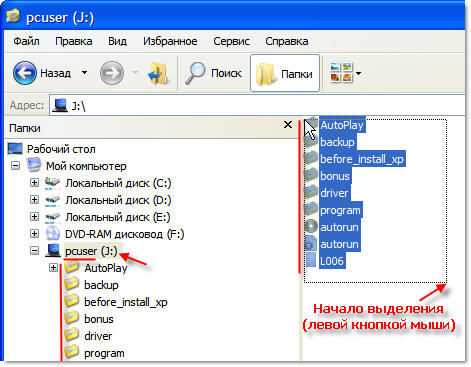Click the Views thumbnails icon

click(x=341, y=72)
